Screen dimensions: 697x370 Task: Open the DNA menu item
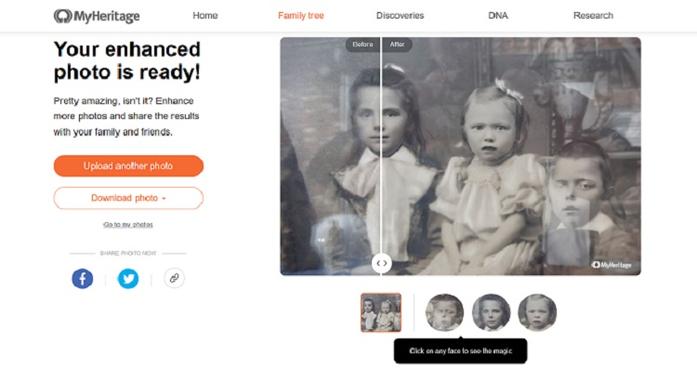(498, 16)
